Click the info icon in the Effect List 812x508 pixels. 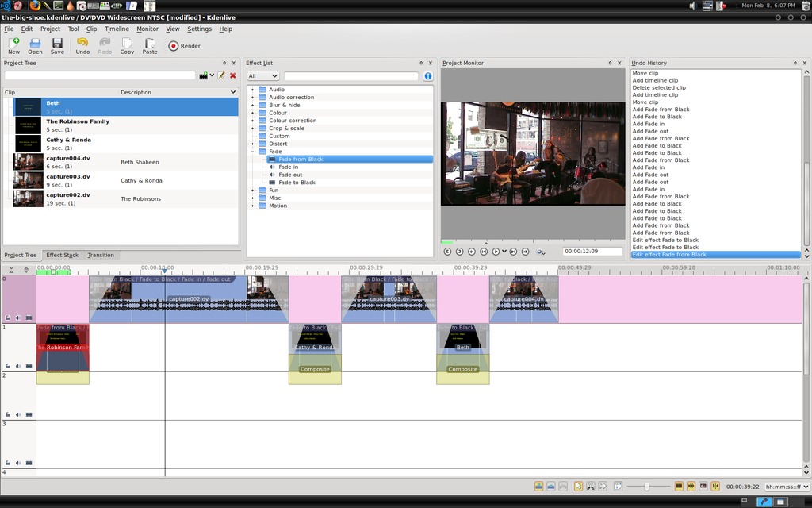(428, 76)
